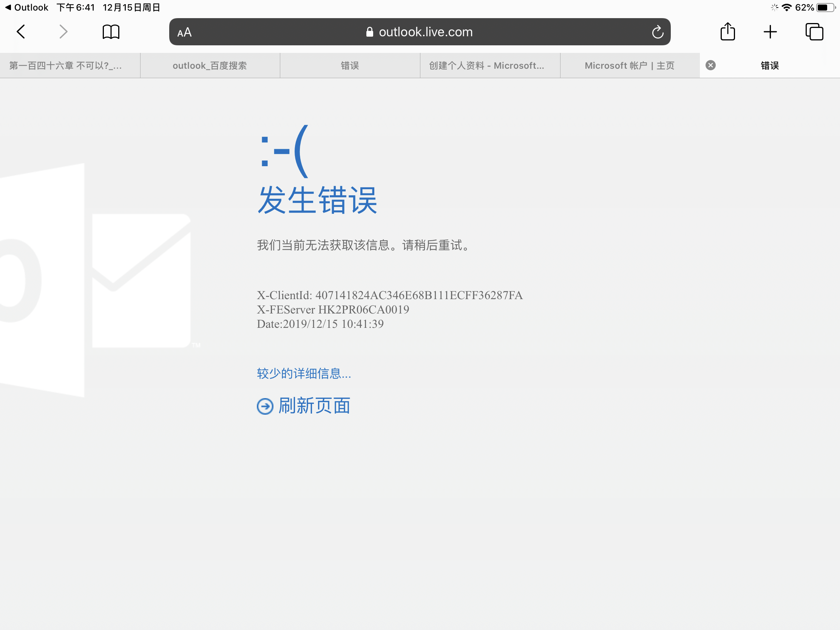Screen dimensions: 840x630
Task: Switch to 创建个人资料 - Microsoft tab
Action: [490, 66]
